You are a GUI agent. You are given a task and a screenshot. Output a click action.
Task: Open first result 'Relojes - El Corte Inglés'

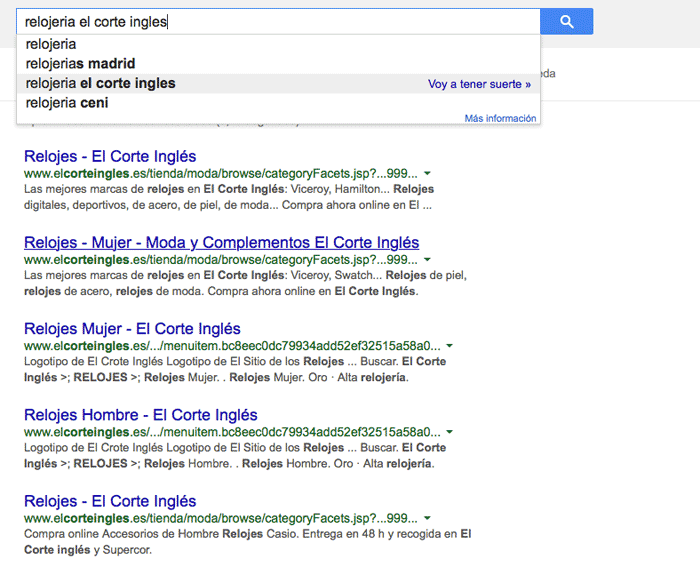pyautogui.click(x=110, y=156)
